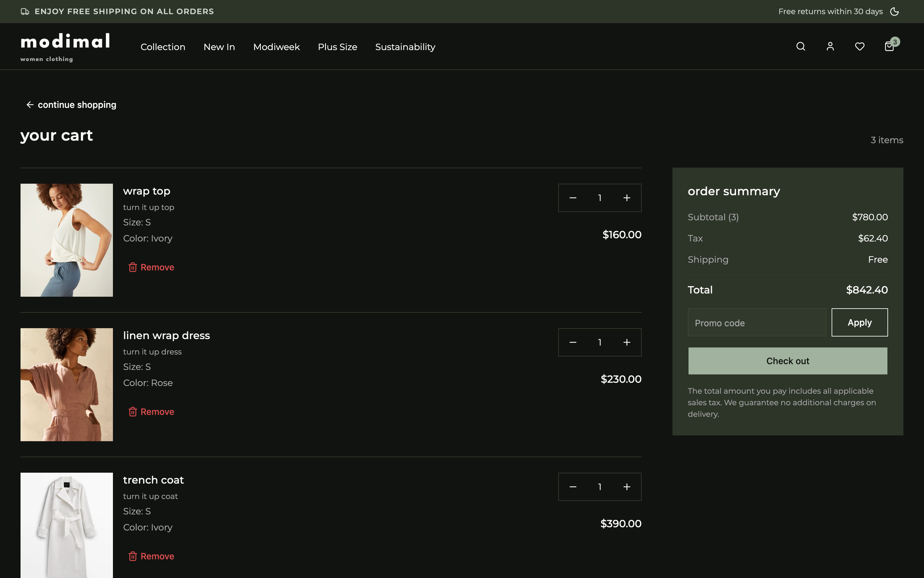Open the wrap top product title
The width and height of the screenshot is (924, 578).
point(147,191)
